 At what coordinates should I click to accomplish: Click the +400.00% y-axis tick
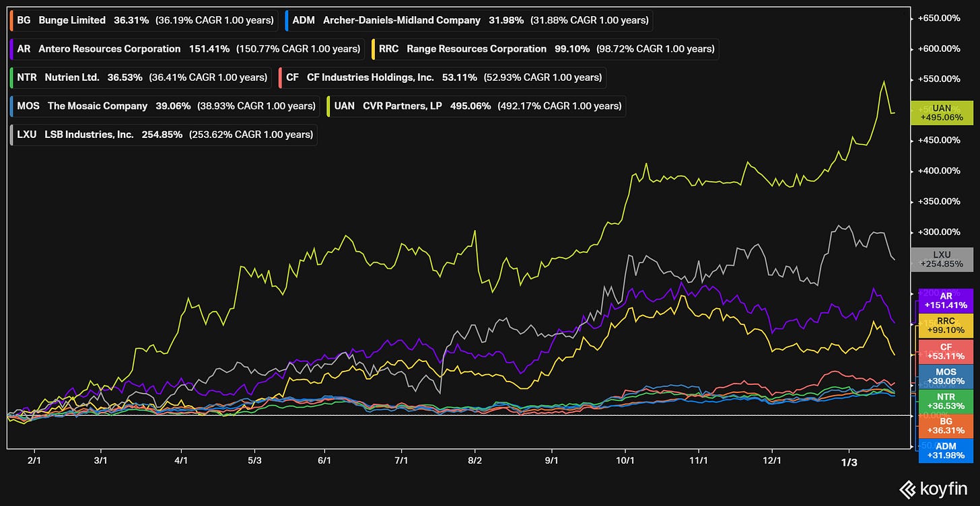tap(939, 171)
